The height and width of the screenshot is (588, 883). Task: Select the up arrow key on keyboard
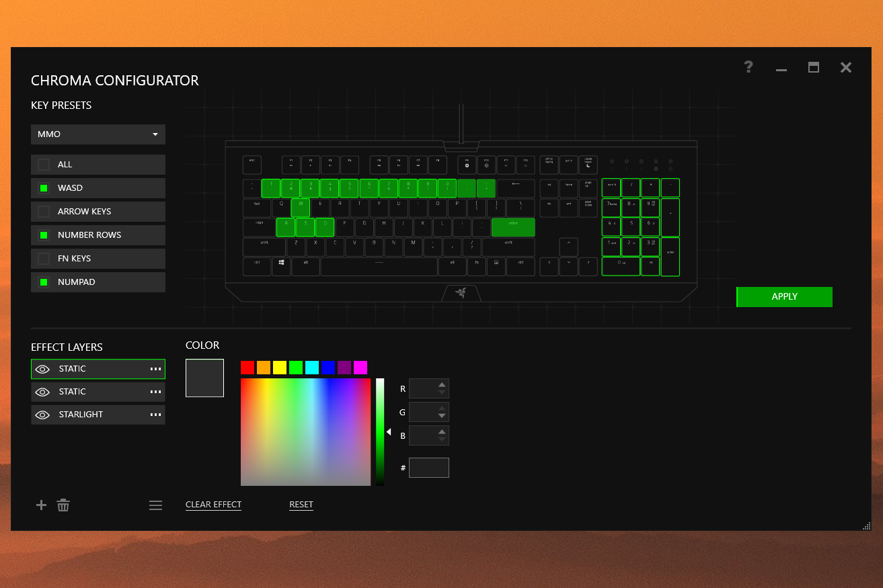[568, 247]
